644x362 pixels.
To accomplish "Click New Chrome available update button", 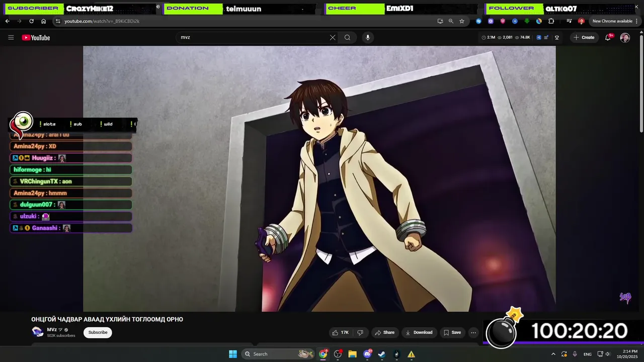I will point(612,21).
